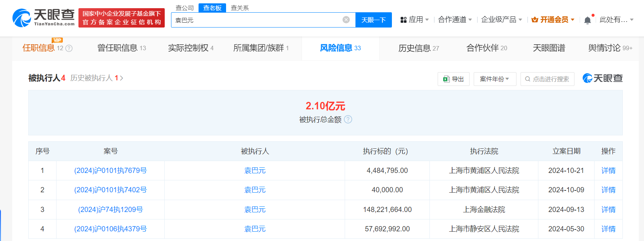644x241 pixels.
Task: Open 历史被执行人 list
Action: (x=96, y=78)
